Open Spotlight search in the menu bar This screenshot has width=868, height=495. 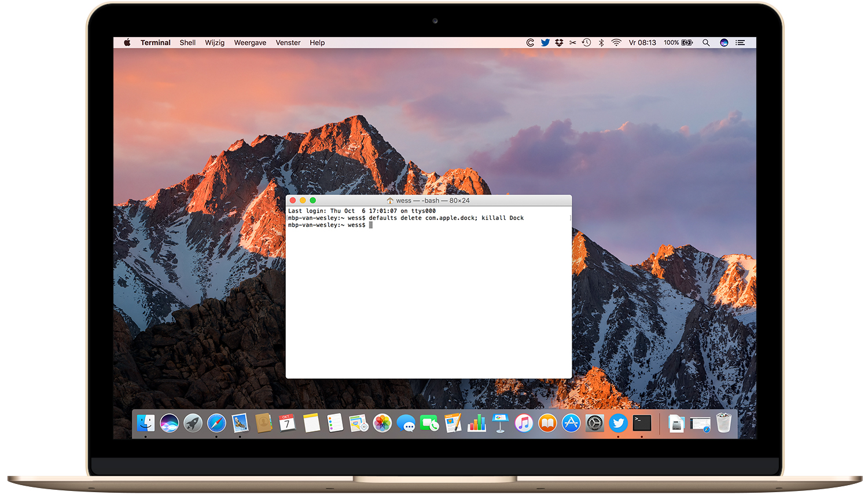(x=707, y=42)
